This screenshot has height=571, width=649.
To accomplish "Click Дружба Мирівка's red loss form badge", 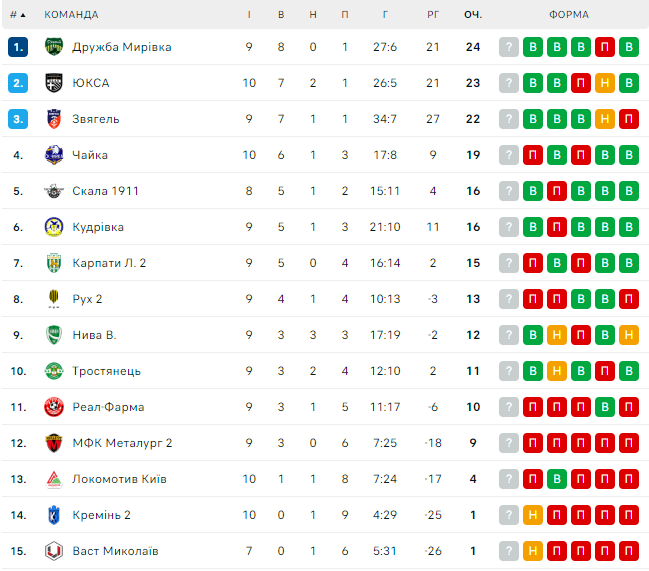I will pos(604,47).
